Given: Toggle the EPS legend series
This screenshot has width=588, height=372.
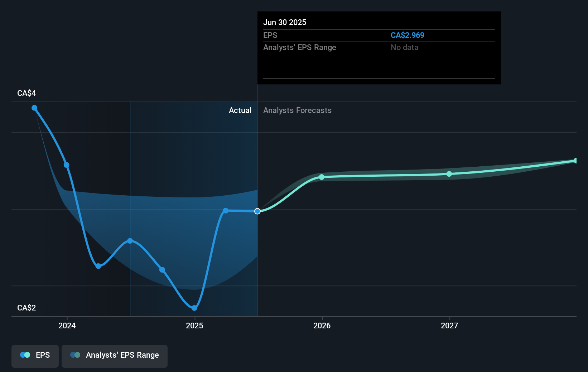Looking at the screenshot, I should (35, 356).
